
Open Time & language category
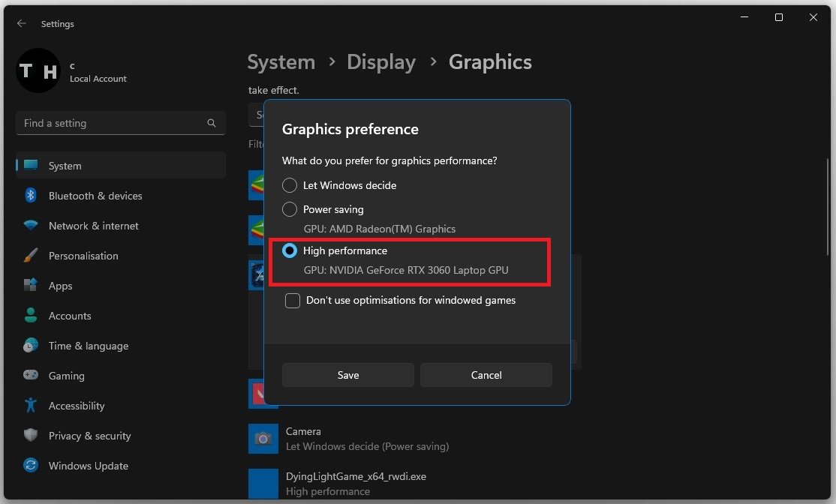coord(121,346)
